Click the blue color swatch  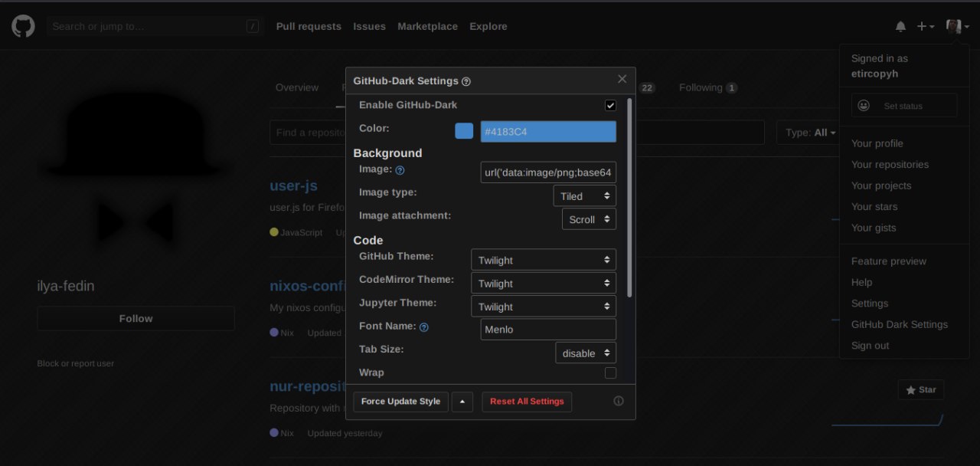(x=464, y=131)
